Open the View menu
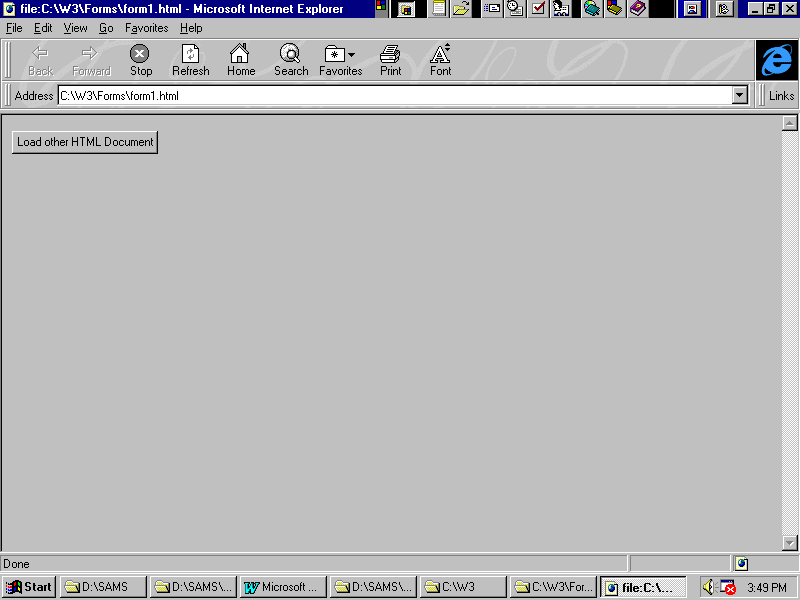800x600 pixels. tap(75, 28)
